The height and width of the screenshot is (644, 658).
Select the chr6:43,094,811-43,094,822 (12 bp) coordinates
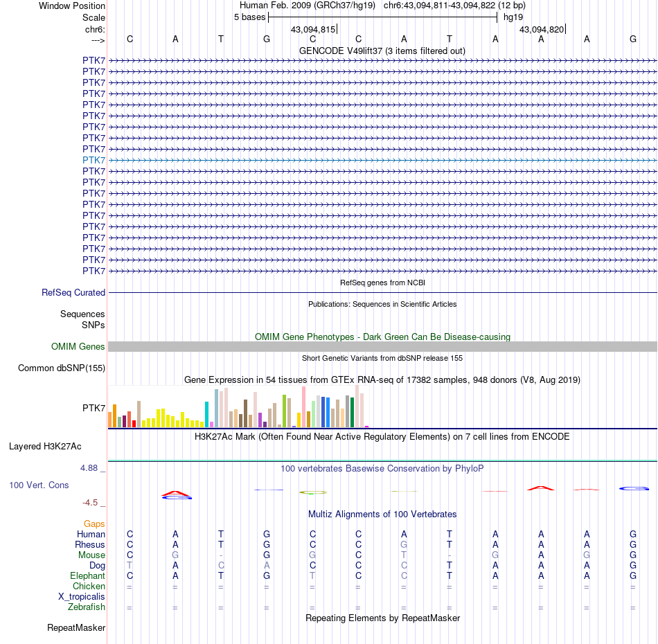(454, 6)
